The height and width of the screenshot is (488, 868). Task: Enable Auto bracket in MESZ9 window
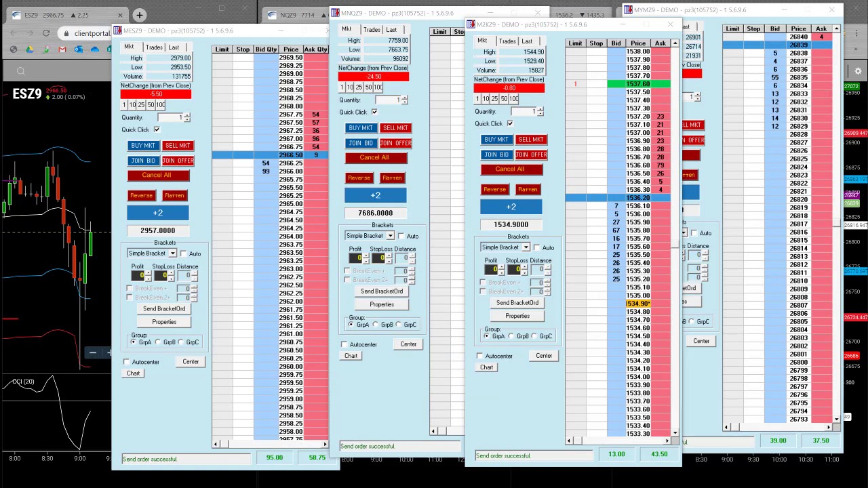point(183,253)
